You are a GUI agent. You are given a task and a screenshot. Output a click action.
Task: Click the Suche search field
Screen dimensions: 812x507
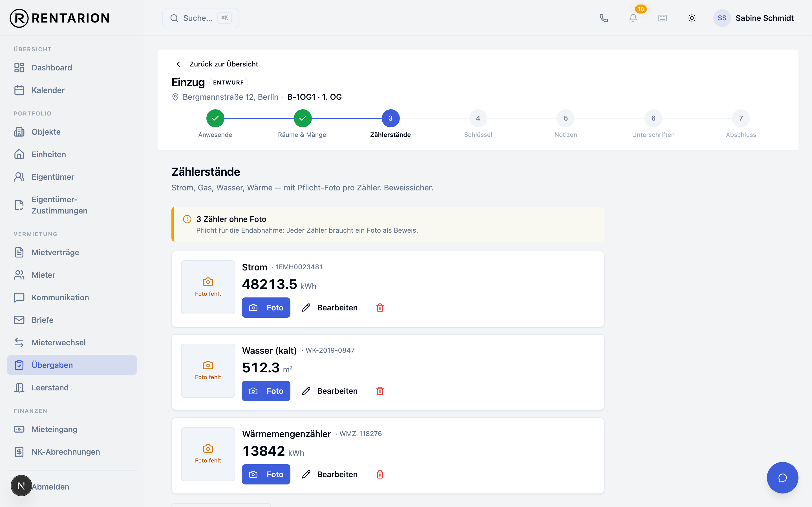click(x=201, y=18)
